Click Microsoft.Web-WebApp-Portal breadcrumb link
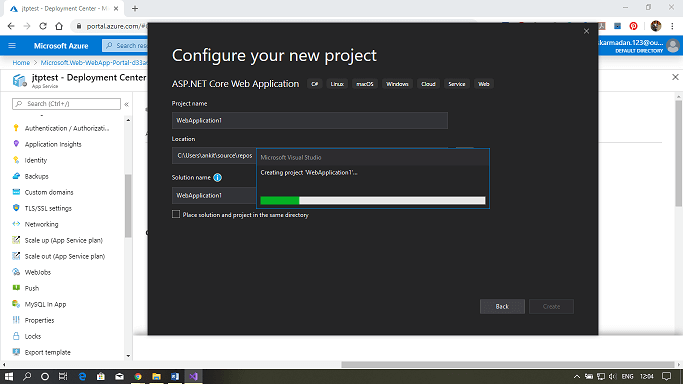The height and width of the screenshot is (384, 683). 94,63
